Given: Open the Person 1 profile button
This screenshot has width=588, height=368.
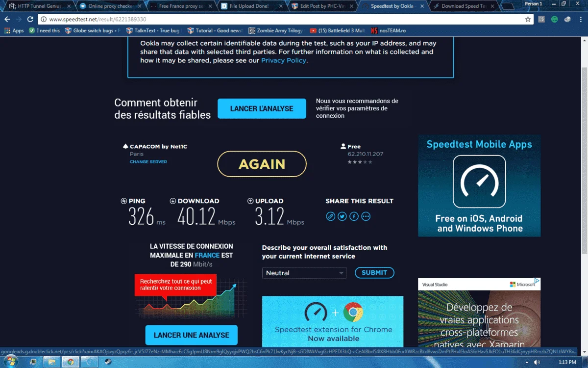Looking at the screenshot, I should (534, 3).
